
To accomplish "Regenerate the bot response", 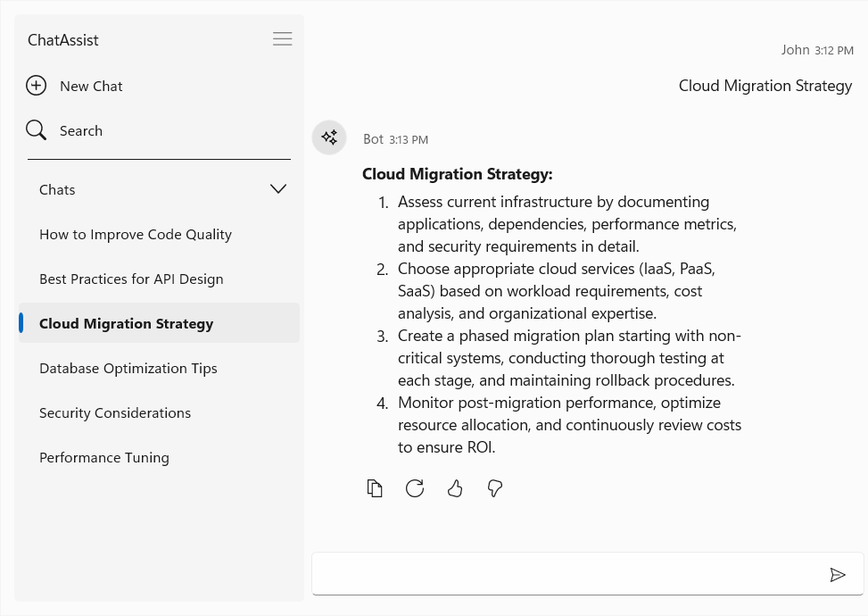I will click(415, 488).
